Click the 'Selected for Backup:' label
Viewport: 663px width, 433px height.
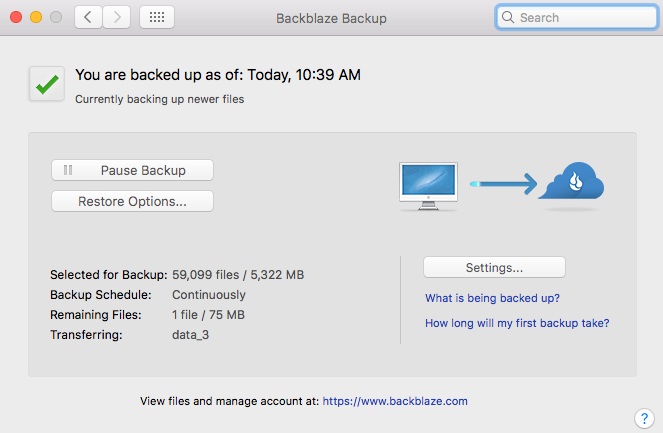pyautogui.click(x=109, y=275)
